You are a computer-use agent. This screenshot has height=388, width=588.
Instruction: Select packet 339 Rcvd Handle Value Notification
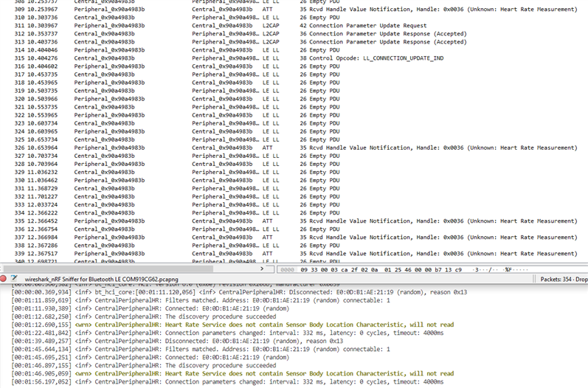point(221,253)
